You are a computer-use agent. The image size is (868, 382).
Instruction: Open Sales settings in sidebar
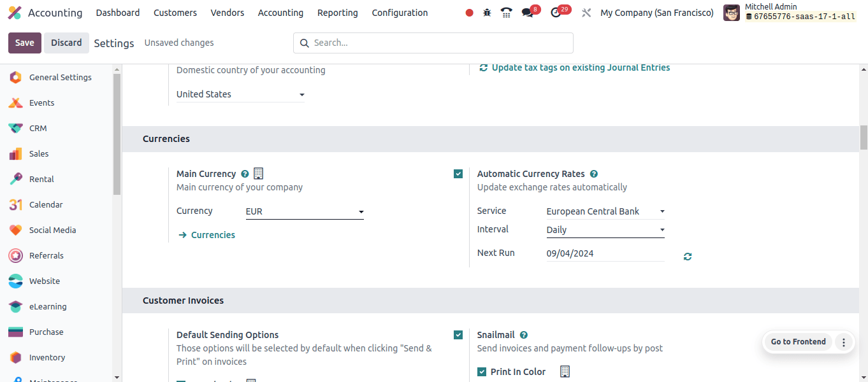coord(56,153)
